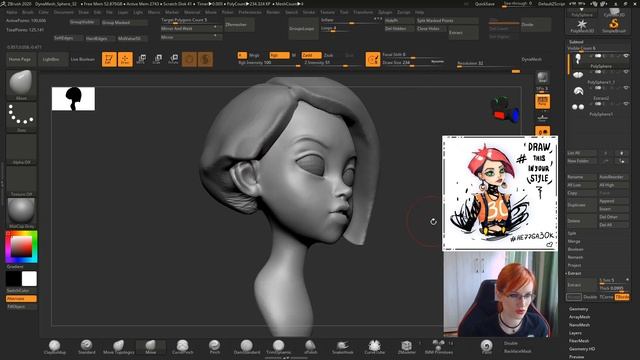This screenshot has height=360, width=640.
Task: Click the QuickSave button
Action: (484, 4)
